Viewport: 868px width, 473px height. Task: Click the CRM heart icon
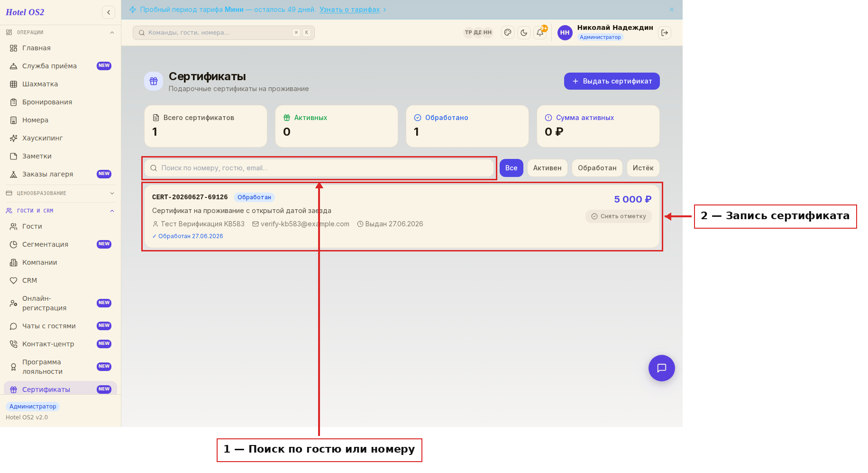14,280
